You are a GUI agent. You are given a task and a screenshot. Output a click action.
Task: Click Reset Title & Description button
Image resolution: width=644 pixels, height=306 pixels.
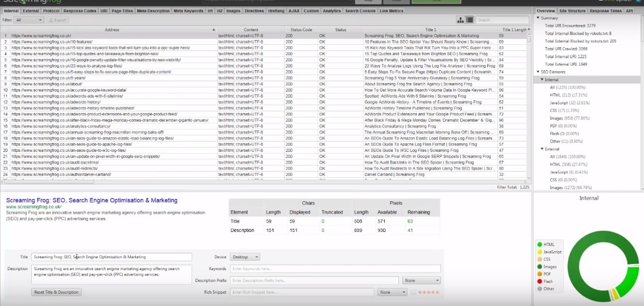point(57,292)
